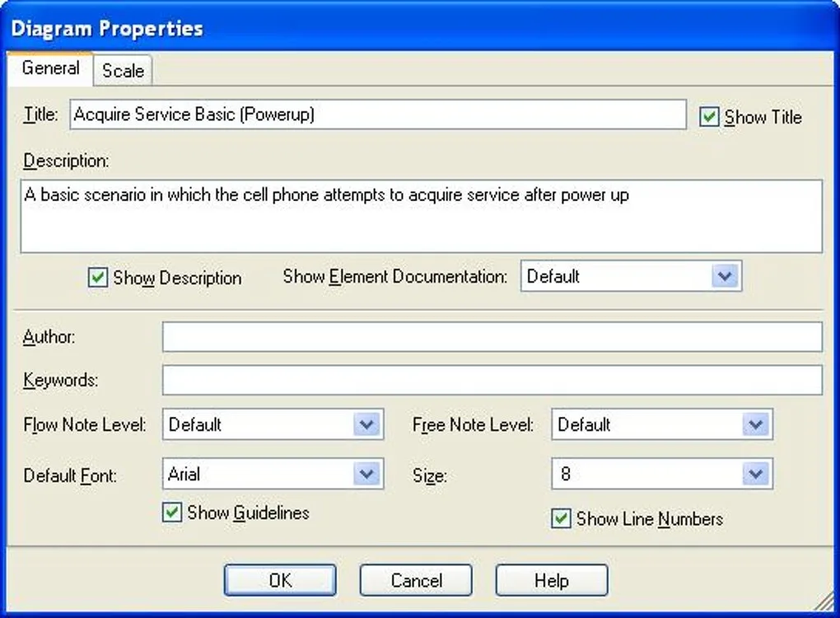Open the font Size dropdown
840x618 pixels.
[x=661, y=474]
